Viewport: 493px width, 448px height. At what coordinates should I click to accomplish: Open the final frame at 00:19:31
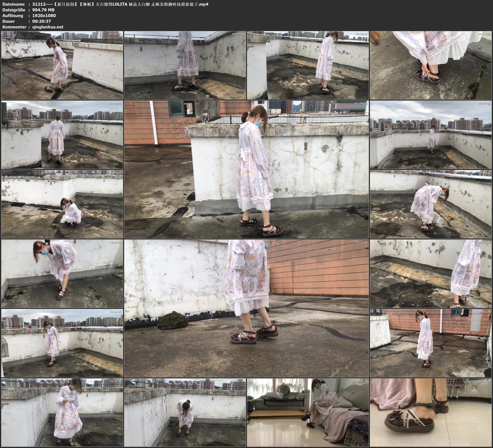coord(431,412)
